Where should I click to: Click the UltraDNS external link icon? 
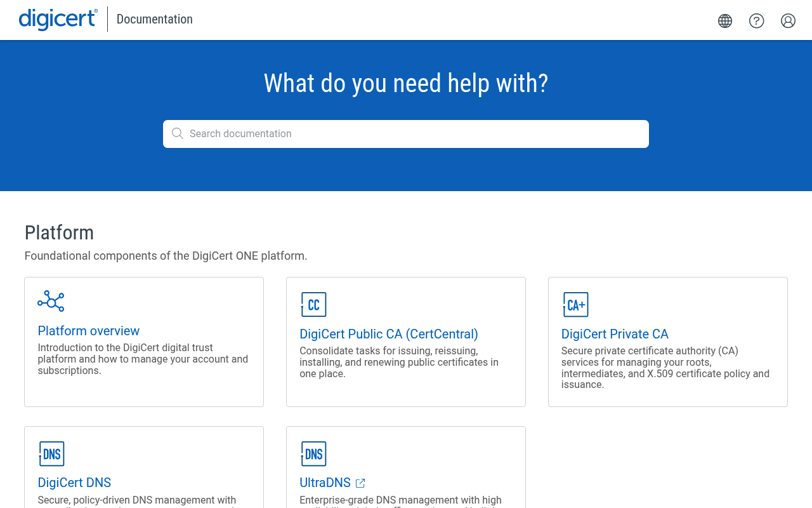click(360, 483)
